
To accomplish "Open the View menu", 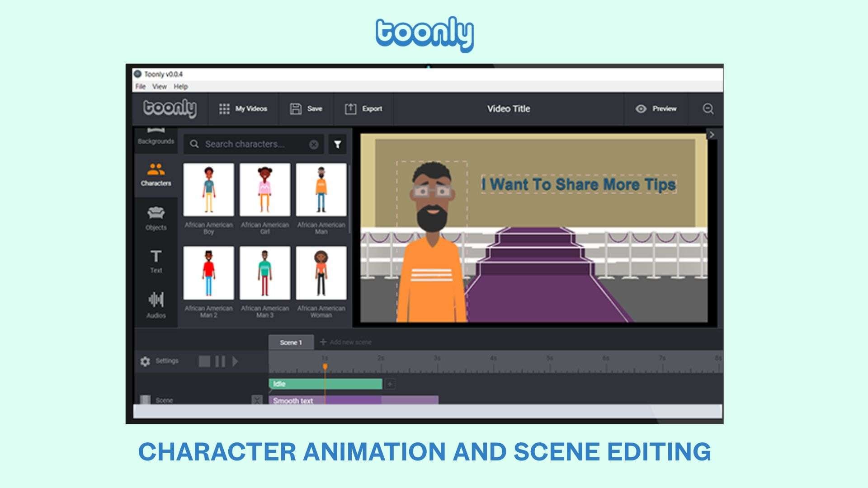I will click(x=159, y=86).
